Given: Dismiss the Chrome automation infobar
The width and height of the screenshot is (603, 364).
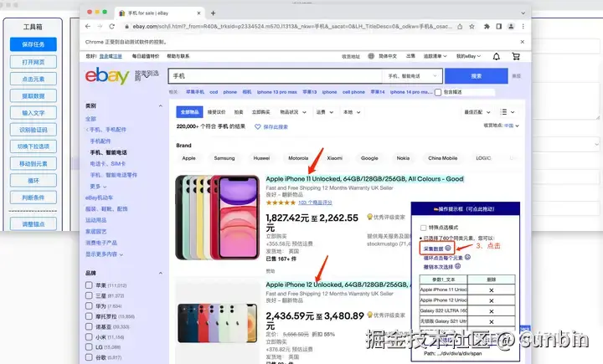Looking at the screenshot, I should coord(523,42).
